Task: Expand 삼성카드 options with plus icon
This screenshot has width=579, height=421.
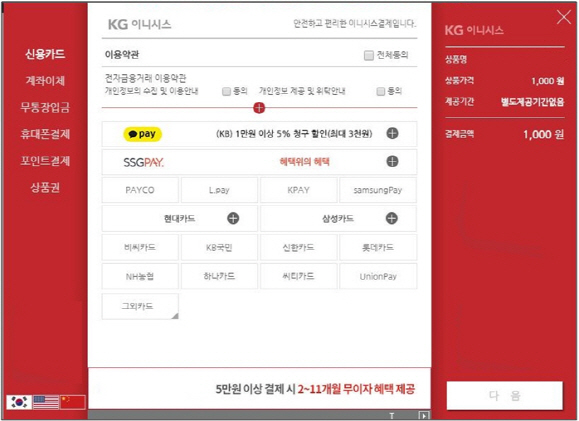Action: coord(391,218)
